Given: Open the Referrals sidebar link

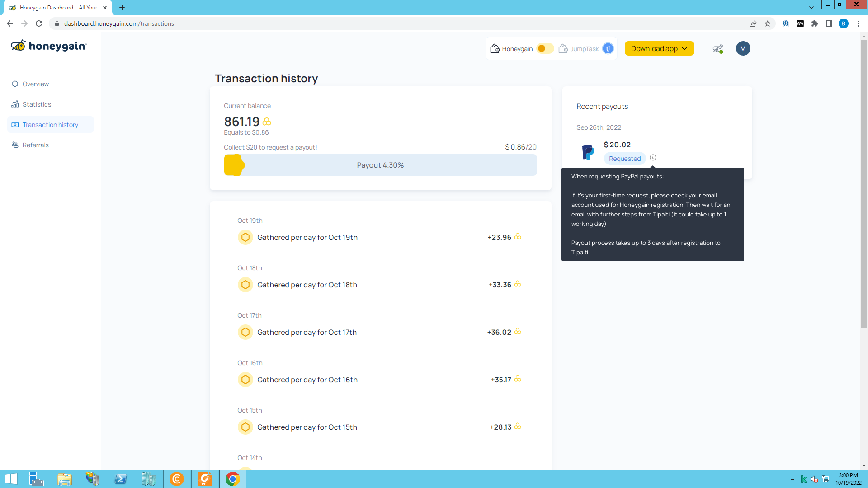Looking at the screenshot, I should [35, 145].
